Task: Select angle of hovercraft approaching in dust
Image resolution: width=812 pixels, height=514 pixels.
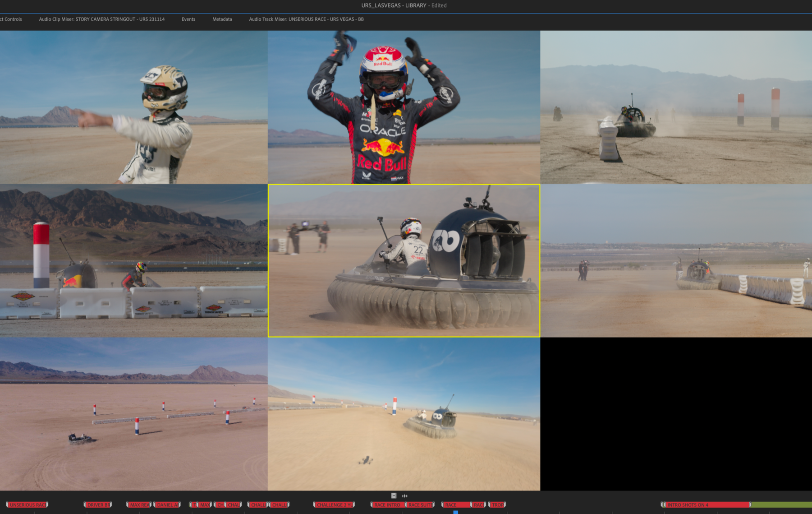Action: pos(676,107)
